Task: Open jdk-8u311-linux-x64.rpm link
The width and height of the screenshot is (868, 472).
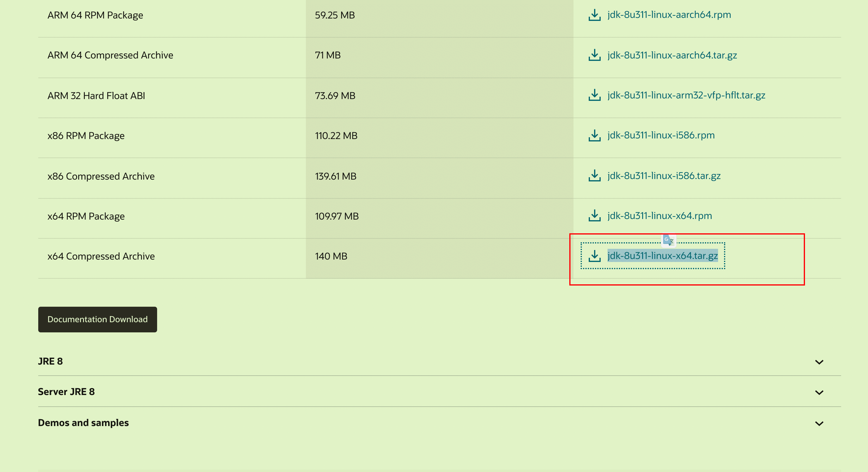Action: [660, 216]
